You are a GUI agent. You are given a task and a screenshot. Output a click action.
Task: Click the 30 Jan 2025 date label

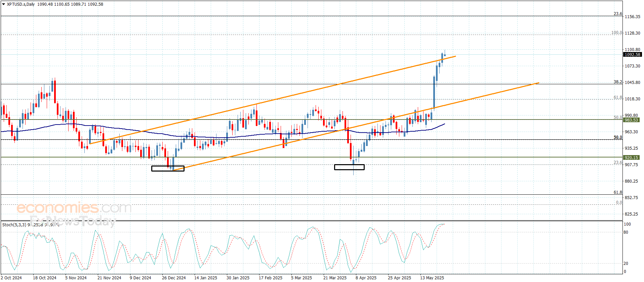coord(238,278)
